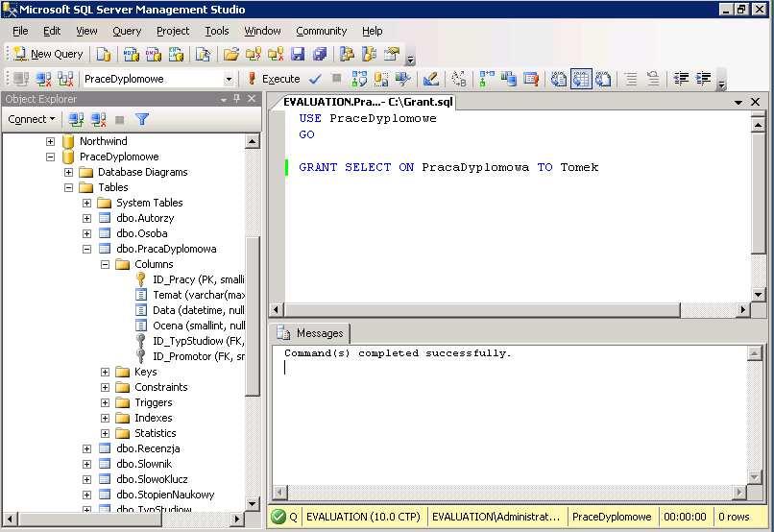774x532 pixels.
Task: Select the Messages results tab
Action: point(310,333)
